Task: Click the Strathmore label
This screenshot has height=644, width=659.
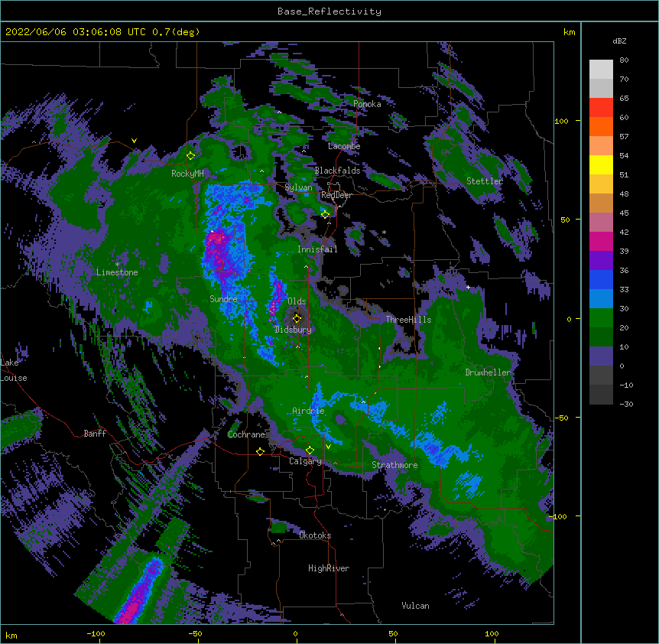Action: click(x=394, y=465)
